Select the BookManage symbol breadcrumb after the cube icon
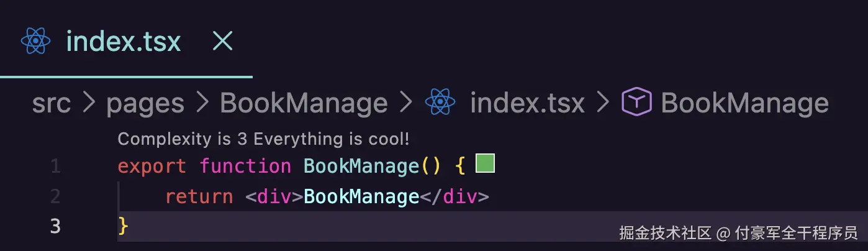The image size is (868, 251). coord(744,103)
